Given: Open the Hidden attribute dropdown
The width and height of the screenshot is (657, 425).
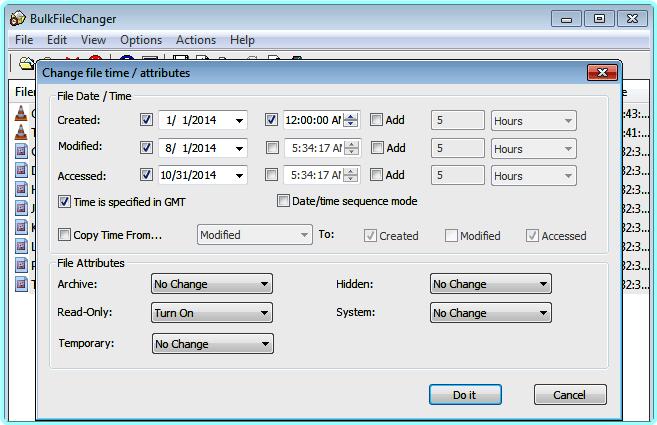Looking at the screenshot, I should pyautogui.click(x=542, y=284).
